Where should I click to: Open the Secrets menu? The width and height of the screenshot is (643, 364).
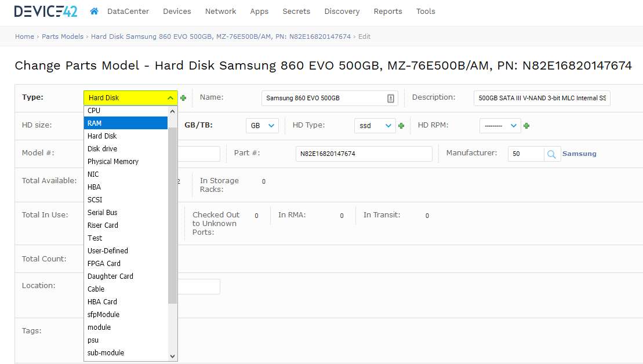pos(296,12)
